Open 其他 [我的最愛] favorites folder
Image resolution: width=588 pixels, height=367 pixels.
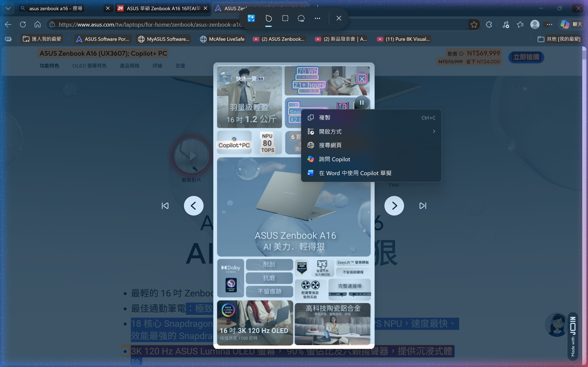pyautogui.click(x=559, y=39)
